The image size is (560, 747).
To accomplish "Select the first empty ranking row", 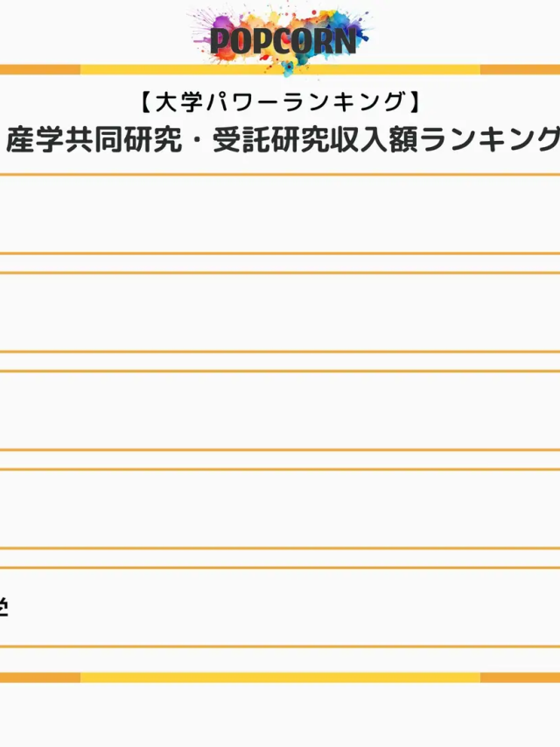I will click(x=280, y=215).
